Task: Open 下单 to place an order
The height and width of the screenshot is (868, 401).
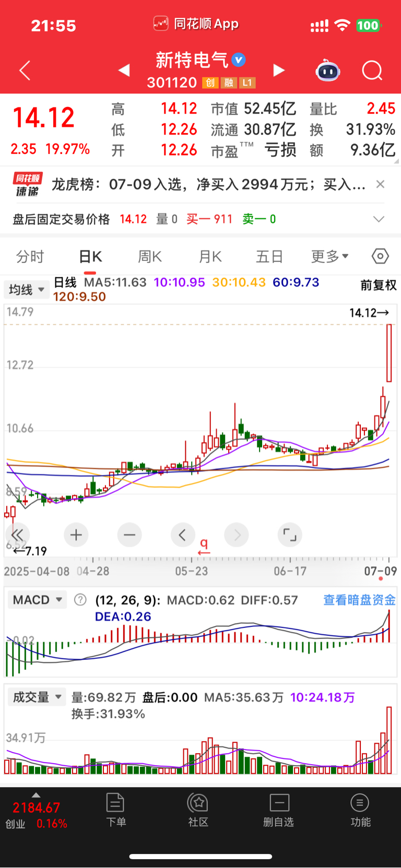Action: [x=115, y=810]
